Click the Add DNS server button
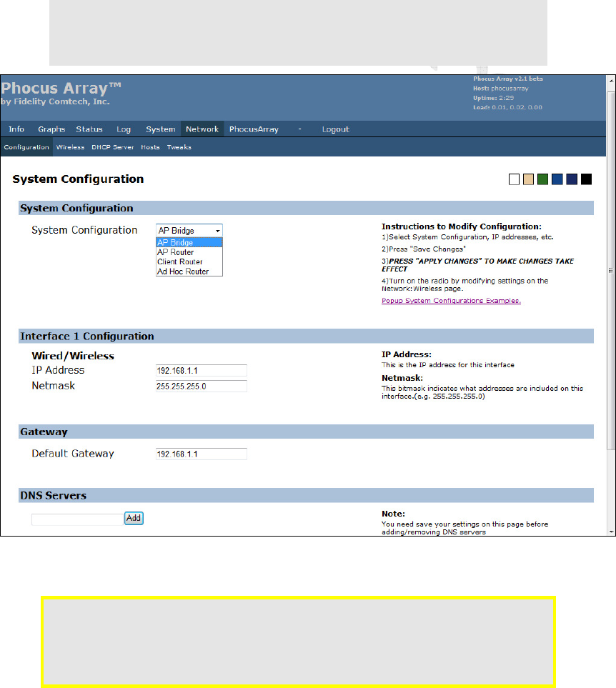The height and width of the screenshot is (688, 616). click(x=134, y=518)
